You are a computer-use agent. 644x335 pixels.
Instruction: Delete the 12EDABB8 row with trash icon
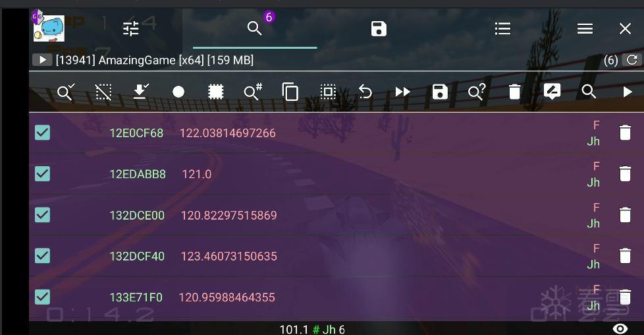point(625,174)
